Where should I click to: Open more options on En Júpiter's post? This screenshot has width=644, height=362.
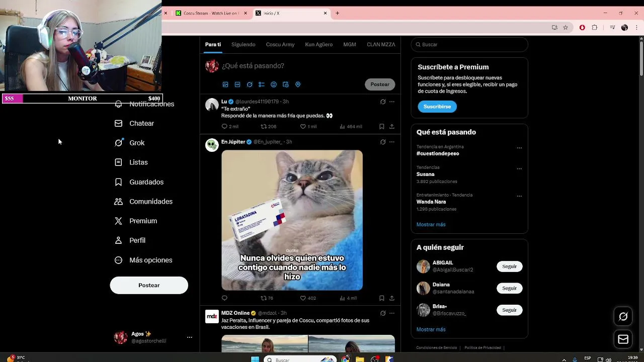click(x=392, y=142)
